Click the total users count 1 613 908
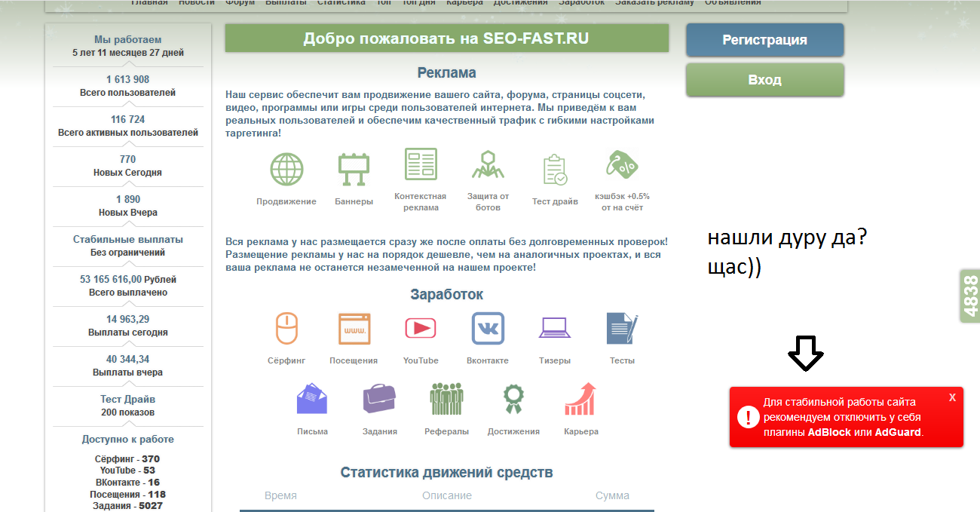This screenshot has height=512, width=980. [x=128, y=79]
